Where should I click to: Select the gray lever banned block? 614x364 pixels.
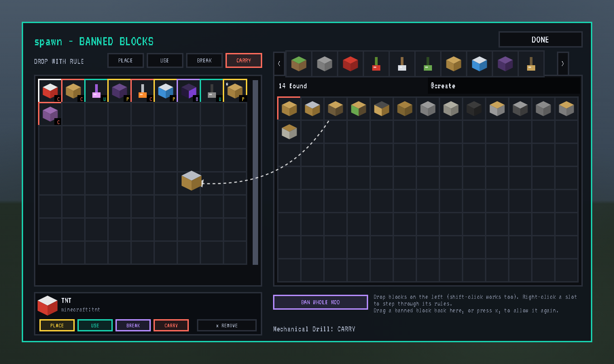211,91
